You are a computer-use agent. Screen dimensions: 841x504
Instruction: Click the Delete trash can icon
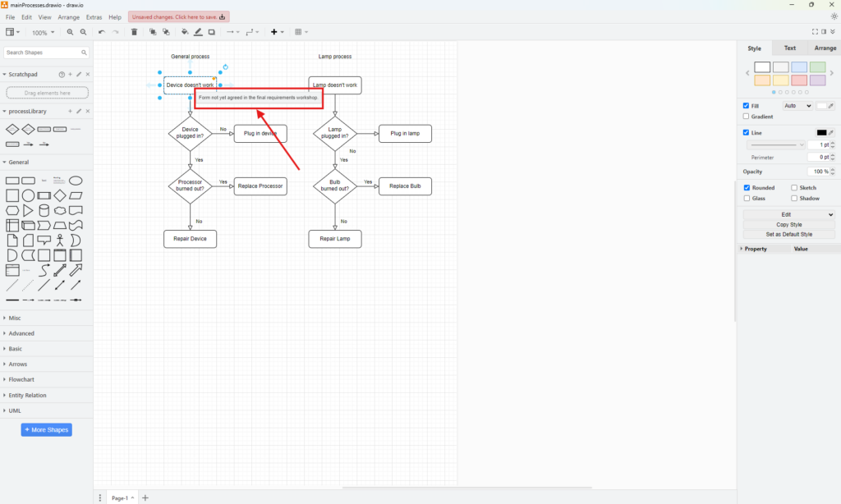[x=135, y=32]
